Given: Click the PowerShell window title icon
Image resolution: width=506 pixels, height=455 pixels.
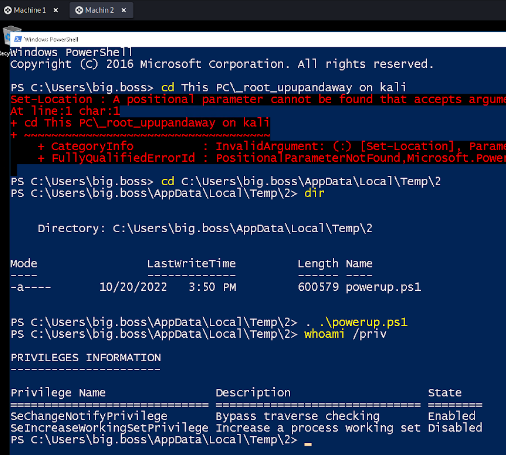Looking at the screenshot, I should click(18, 39).
